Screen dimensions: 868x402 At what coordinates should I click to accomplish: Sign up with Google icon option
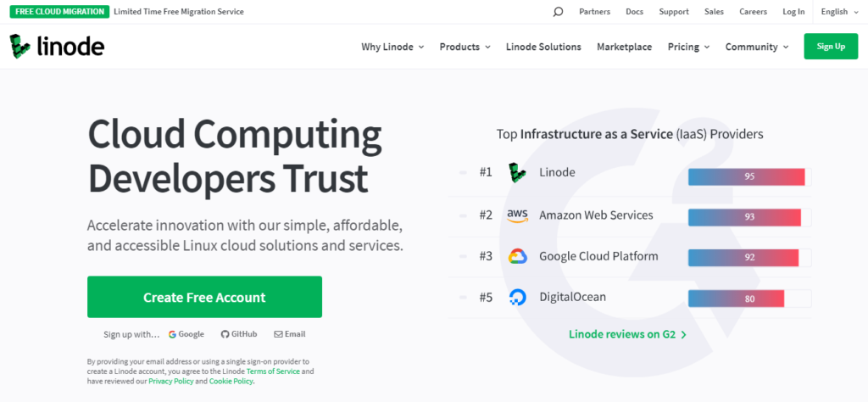(186, 334)
